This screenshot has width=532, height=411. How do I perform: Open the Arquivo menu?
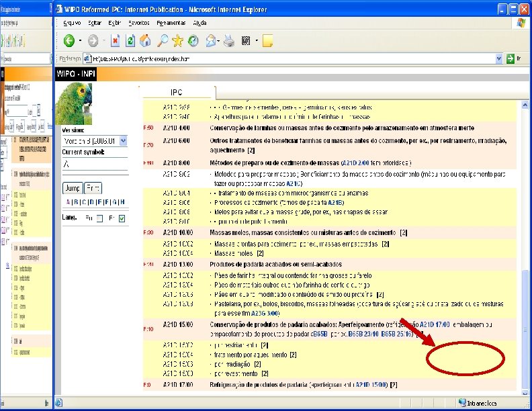coord(72,23)
